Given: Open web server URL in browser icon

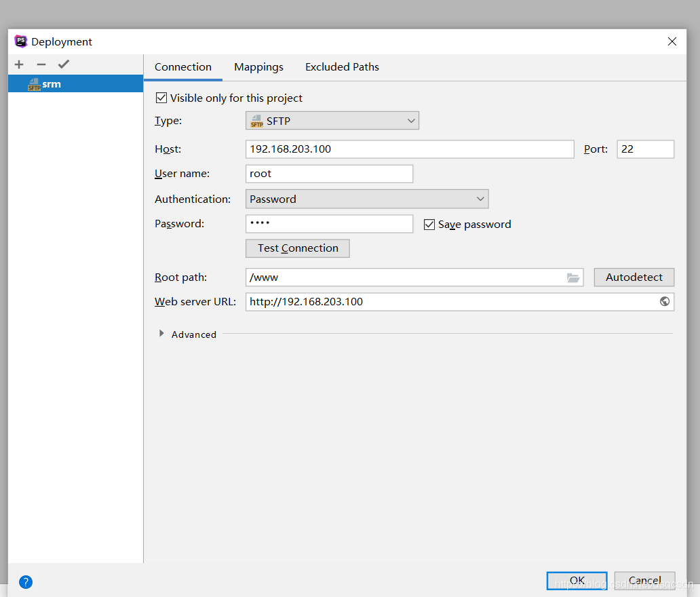Looking at the screenshot, I should pos(664,301).
